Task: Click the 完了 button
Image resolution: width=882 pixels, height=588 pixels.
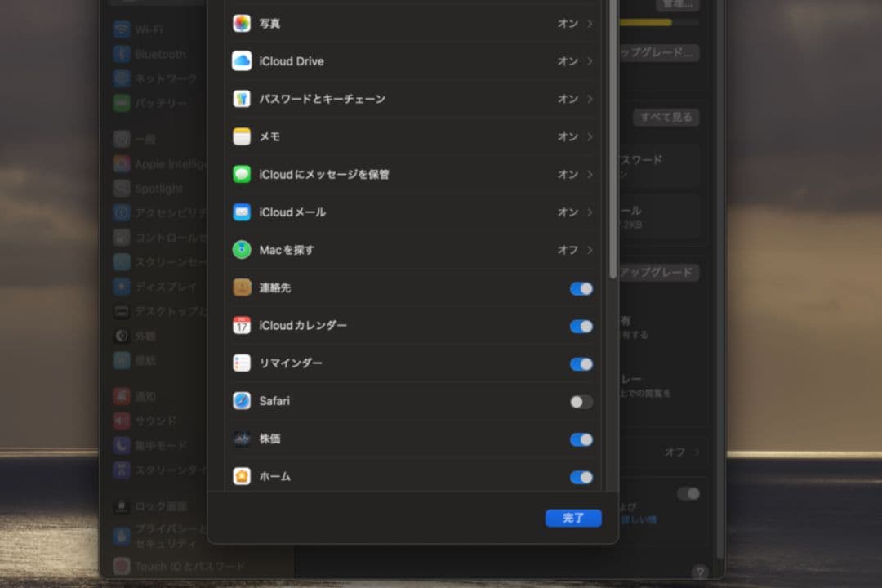Action: 572,518
